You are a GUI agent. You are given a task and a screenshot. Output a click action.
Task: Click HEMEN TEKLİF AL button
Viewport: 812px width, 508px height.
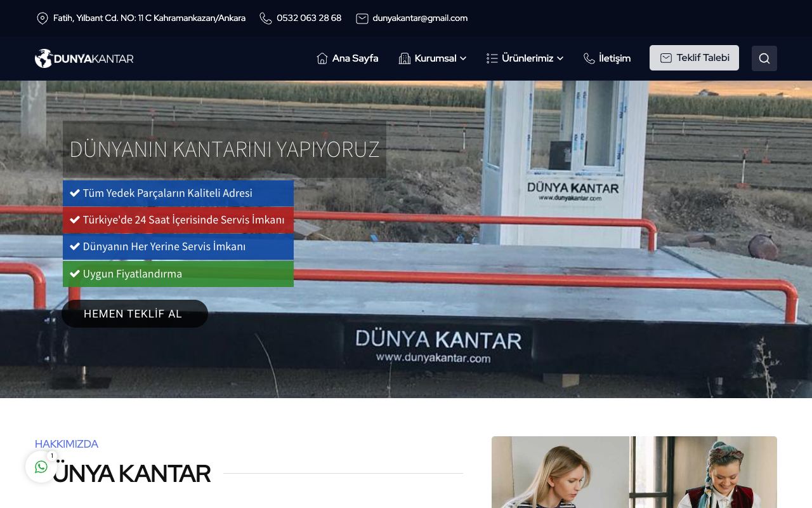click(134, 314)
